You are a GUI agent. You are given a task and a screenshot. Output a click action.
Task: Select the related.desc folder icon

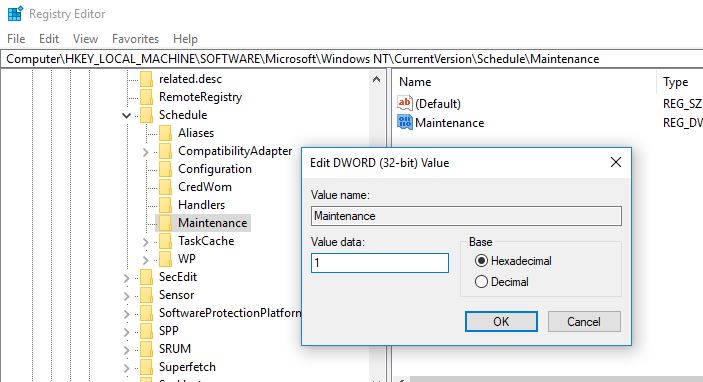click(x=146, y=79)
